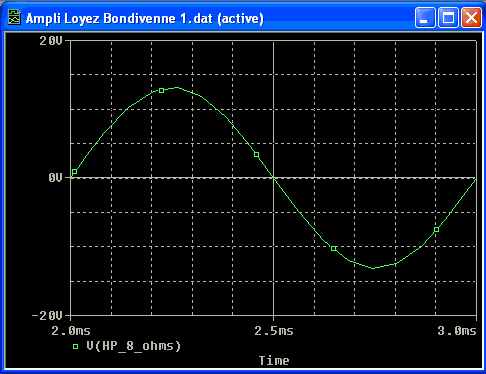
Task: Close the Ampli Loyez Bondivenne 1.dat window
Action: click(x=471, y=17)
